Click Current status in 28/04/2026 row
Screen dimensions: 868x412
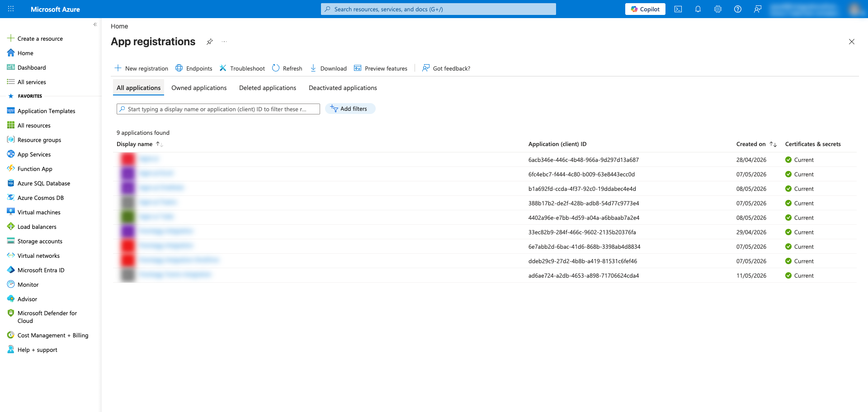(x=799, y=160)
